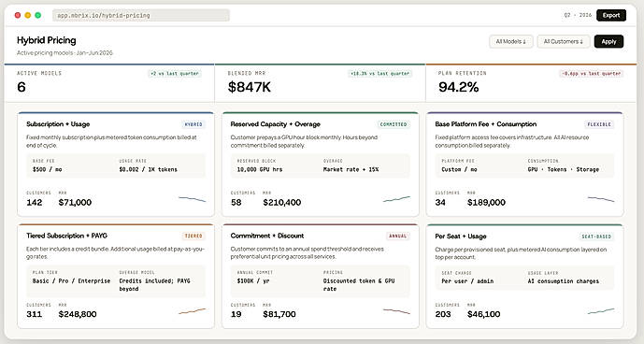Click the Per Seat + Usage sparkline trend
The image size is (644, 344).
[x=601, y=311]
